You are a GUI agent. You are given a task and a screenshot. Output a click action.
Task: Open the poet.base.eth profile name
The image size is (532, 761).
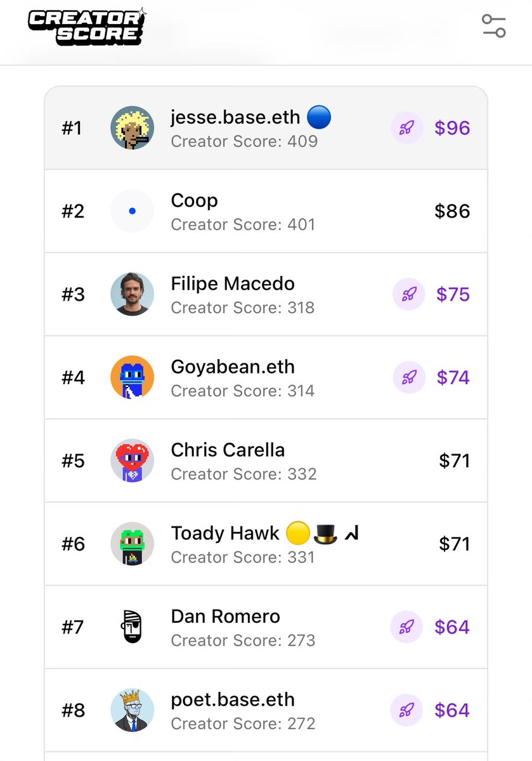click(x=233, y=699)
